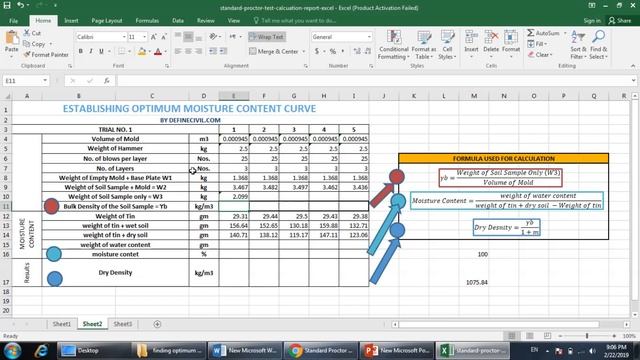Apply the Accounting dollar number format
The height and width of the screenshot is (360, 640).
[x=317, y=51]
